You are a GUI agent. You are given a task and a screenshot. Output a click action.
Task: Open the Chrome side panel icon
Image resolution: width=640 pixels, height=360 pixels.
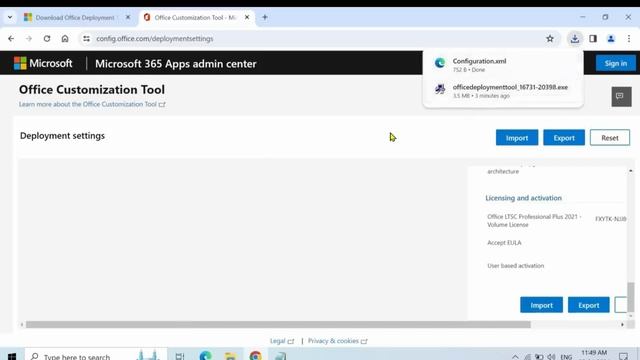(593, 38)
